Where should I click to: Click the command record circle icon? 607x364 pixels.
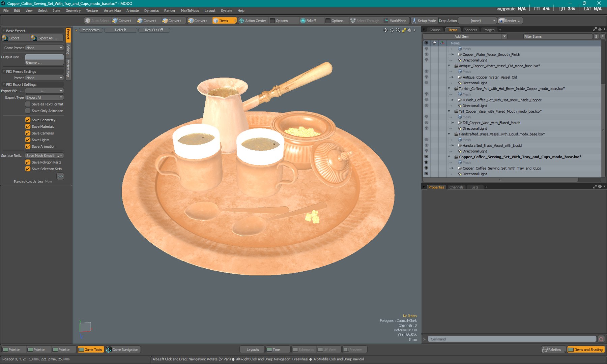pyautogui.click(x=601, y=339)
